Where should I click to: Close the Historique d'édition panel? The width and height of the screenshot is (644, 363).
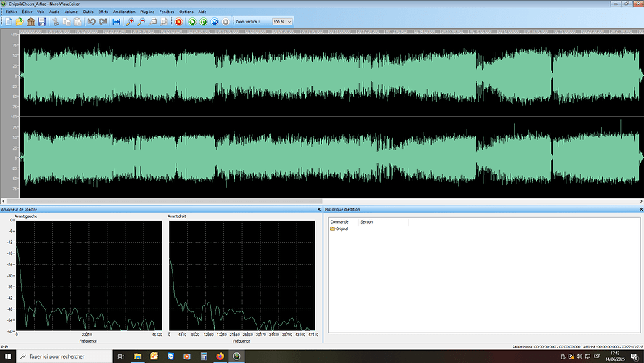tap(640, 209)
